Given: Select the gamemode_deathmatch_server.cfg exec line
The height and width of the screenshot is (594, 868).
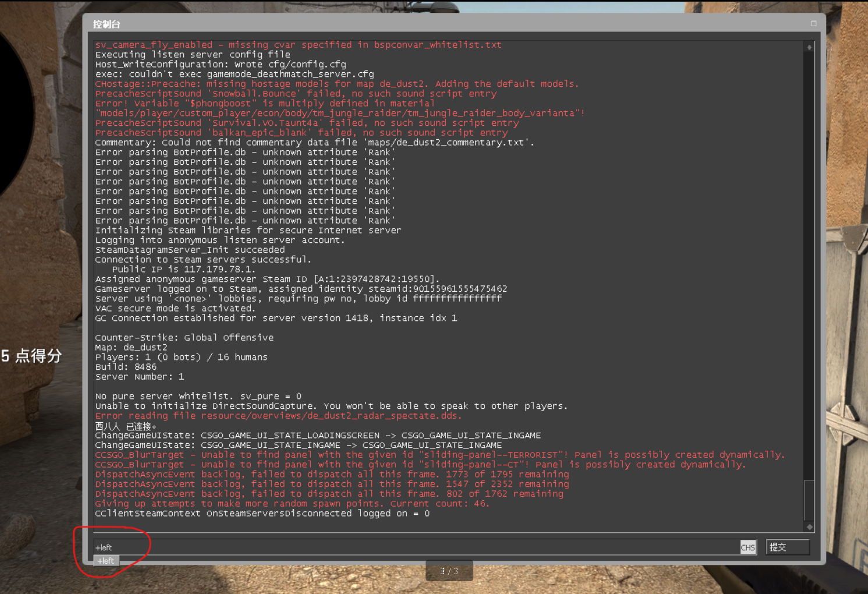Looking at the screenshot, I should [x=235, y=75].
